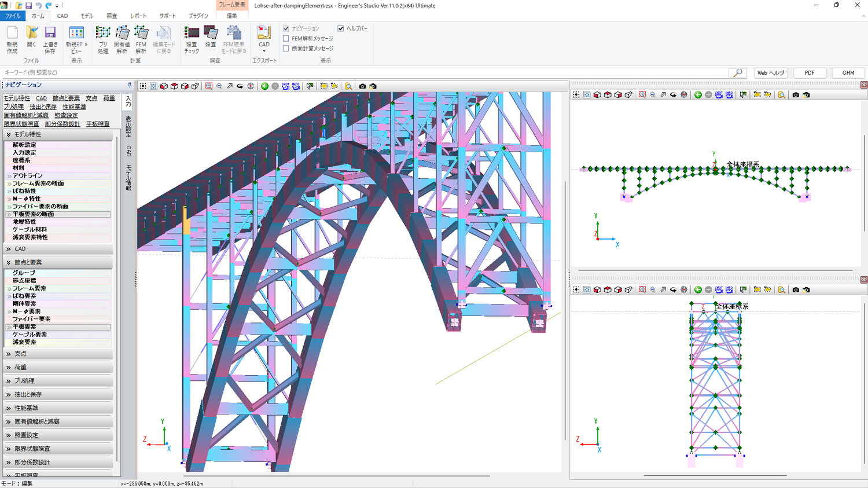The height and width of the screenshot is (488, 868).
Task: Click the camera icon in main view toolbar
Action: 362,86
